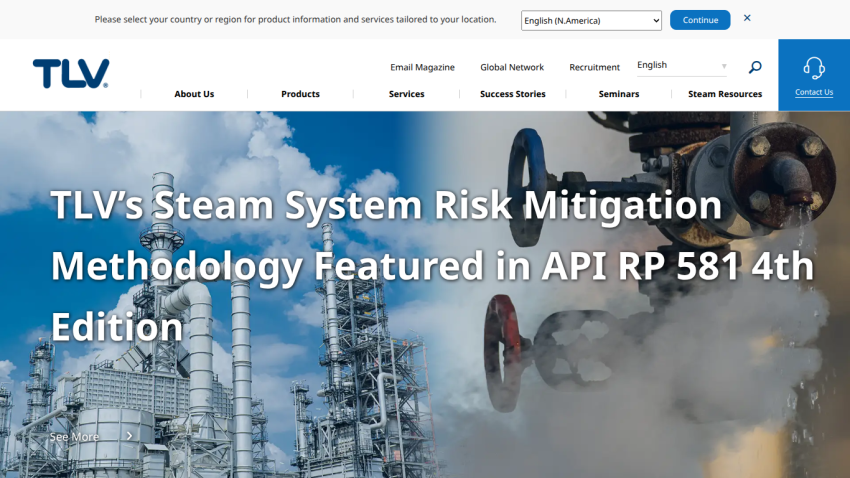This screenshot has width=850, height=478.
Task: Open the search magnifier icon
Action: click(x=755, y=67)
